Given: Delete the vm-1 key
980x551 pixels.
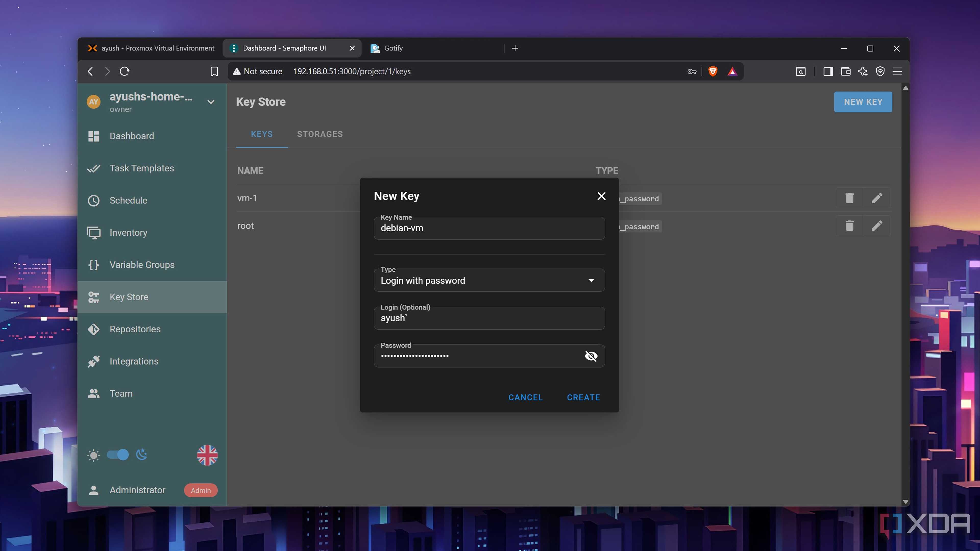Looking at the screenshot, I should 850,198.
